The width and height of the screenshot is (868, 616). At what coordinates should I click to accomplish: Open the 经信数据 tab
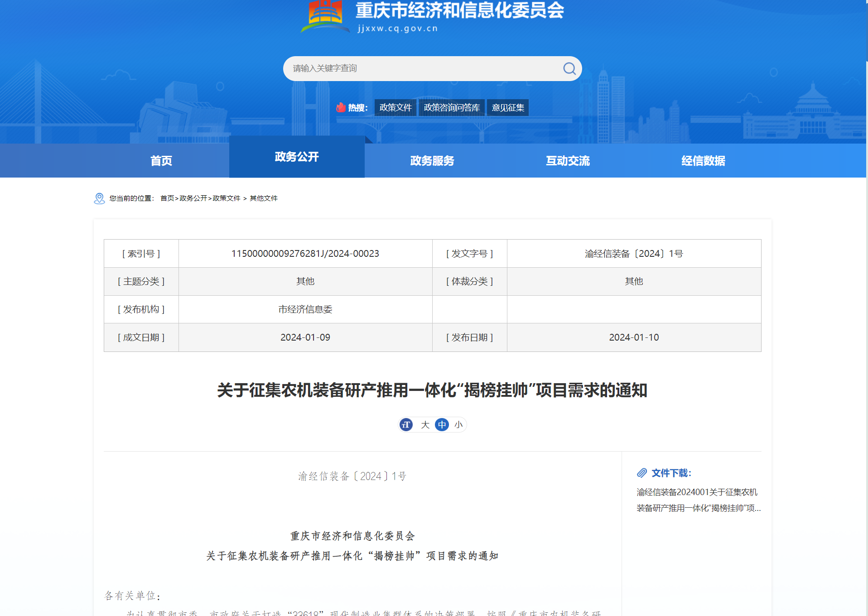click(703, 161)
